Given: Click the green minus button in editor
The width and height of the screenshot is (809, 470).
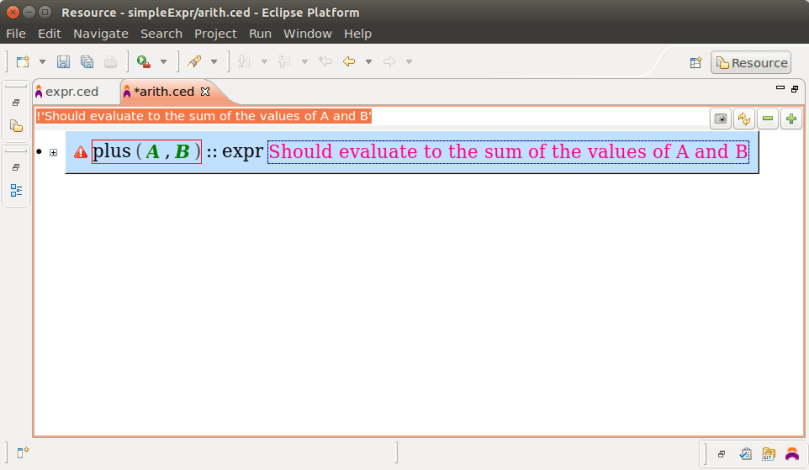Looking at the screenshot, I should pyautogui.click(x=768, y=119).
